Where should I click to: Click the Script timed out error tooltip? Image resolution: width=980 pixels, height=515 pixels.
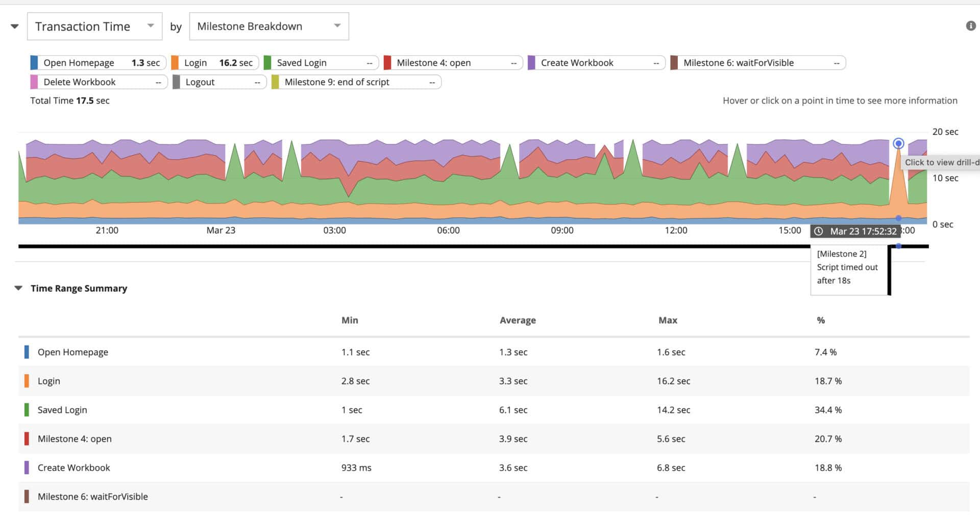[848, 267]
